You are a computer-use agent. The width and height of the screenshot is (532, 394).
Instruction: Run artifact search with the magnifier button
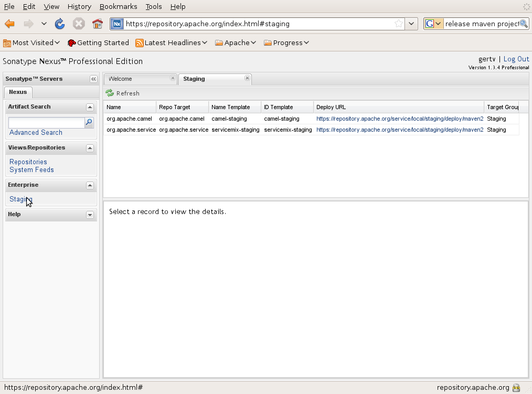click(89, 123)
